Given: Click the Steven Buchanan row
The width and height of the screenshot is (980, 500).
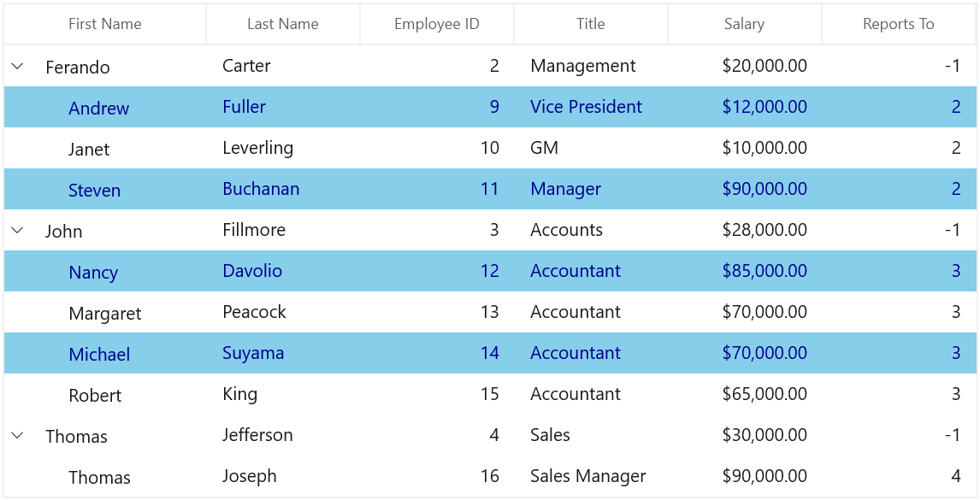Looking at the screenshot, I should click(x=490, y=189).
